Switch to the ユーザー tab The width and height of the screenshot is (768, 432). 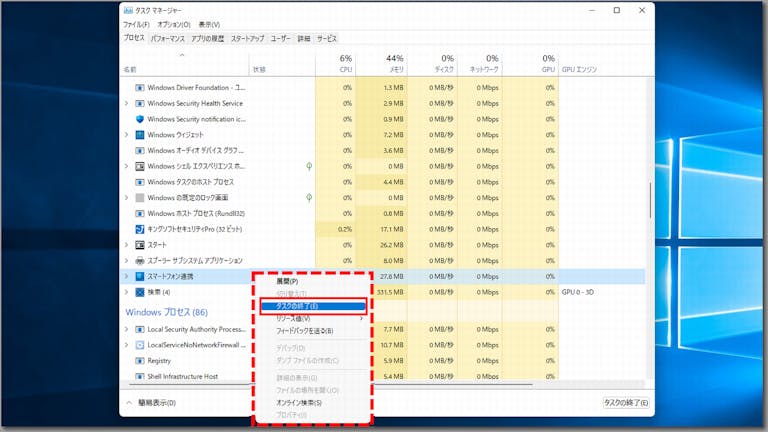point(281,38)
